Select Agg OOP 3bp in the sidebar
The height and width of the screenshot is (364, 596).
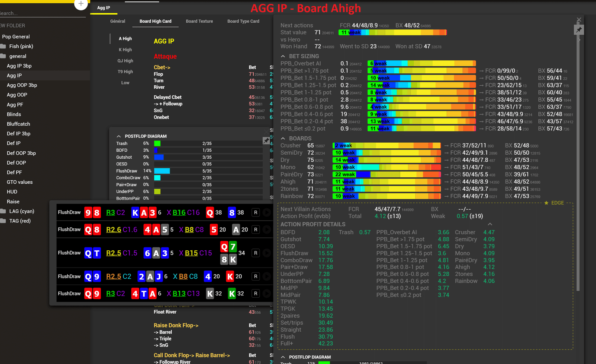pyautogui.click(x=22, y=85)
